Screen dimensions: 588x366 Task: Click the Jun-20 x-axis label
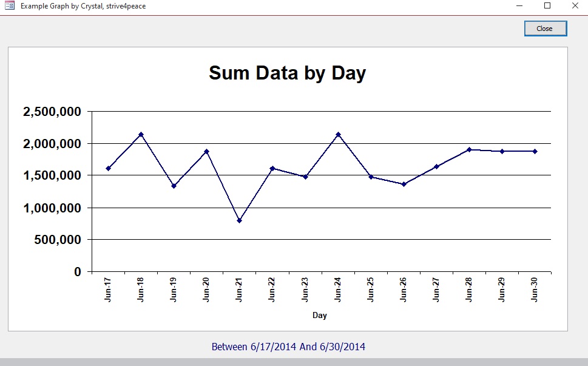click(x=206, y=290)
